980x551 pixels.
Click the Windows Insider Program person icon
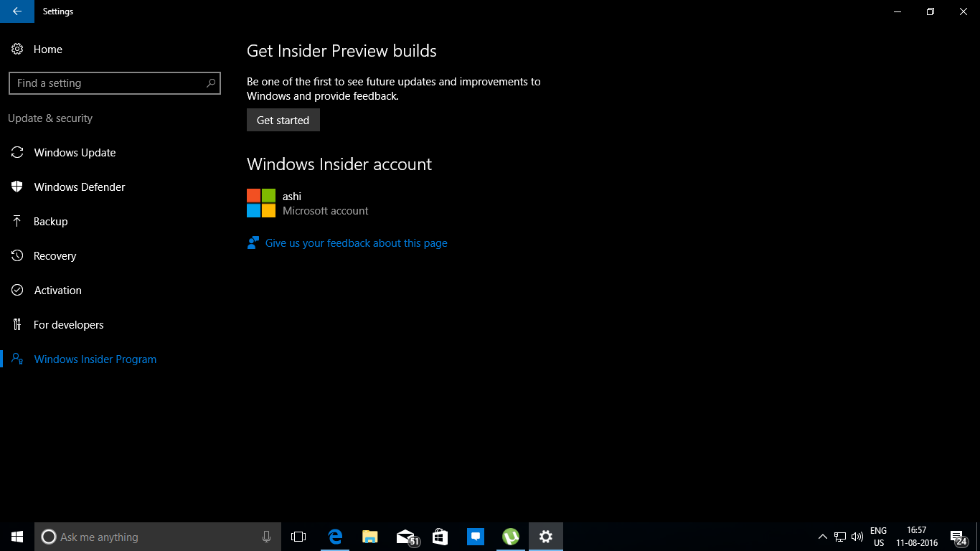point(17,359)
